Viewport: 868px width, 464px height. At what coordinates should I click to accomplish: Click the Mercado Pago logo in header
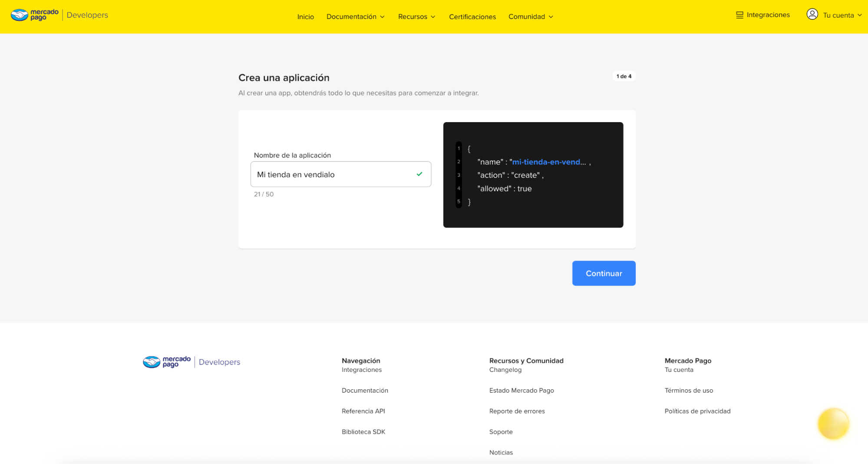[x=34, y=15]
